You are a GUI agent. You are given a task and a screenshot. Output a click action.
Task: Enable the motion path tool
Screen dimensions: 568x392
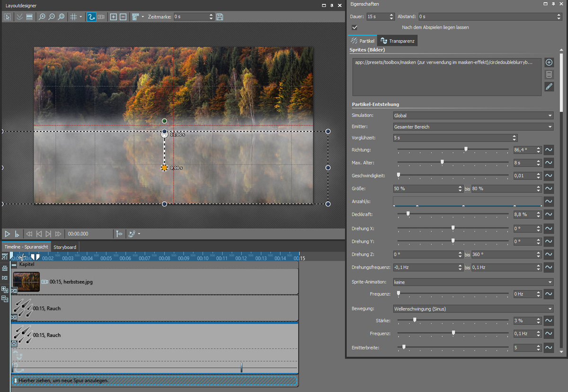coord(91,17)
